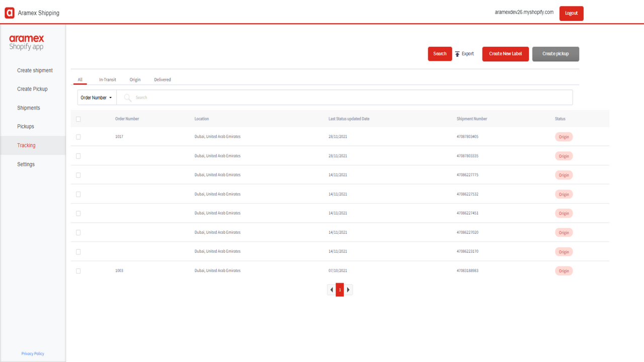Click the Create New Label button
Screen dimensions: 644x362
point(505,54)
